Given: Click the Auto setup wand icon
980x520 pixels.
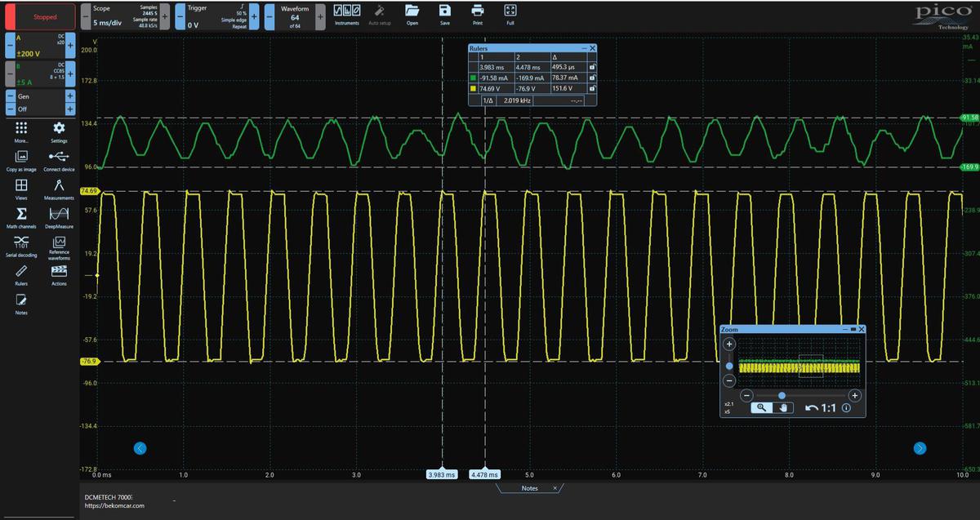Looking at the screenshot, I should tap(379, 16).
